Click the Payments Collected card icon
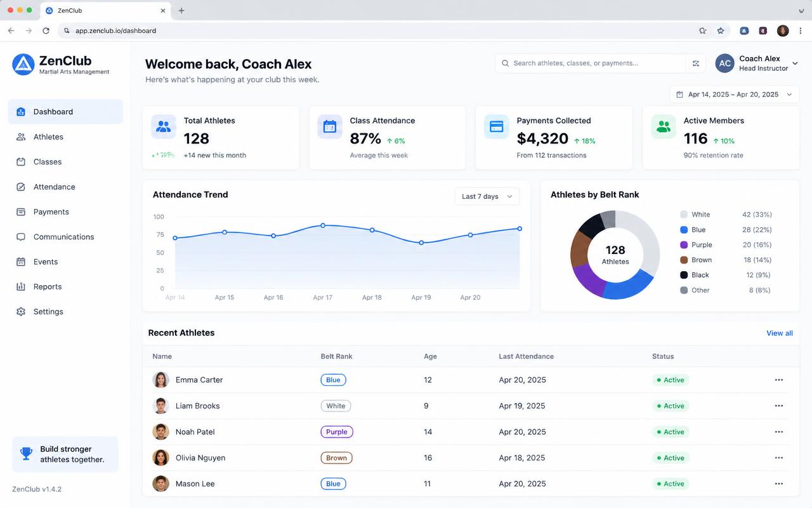Image resolution: width=812 pixels, height=508 pixels. [x=496, y=126]
